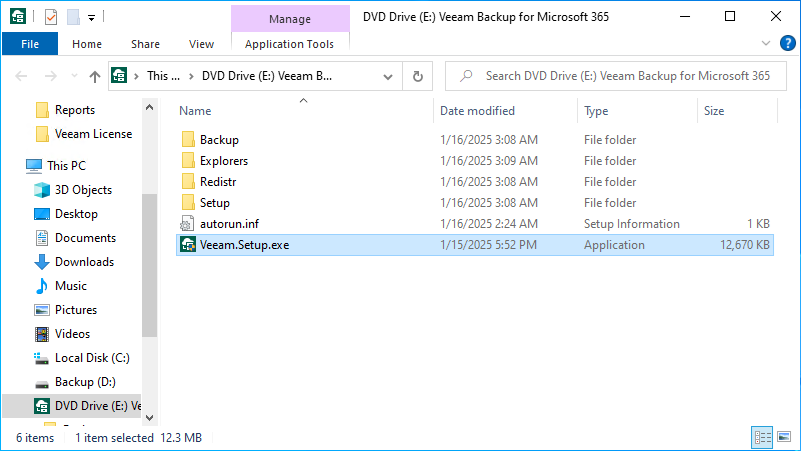Go up one folder level

[95, 77]
